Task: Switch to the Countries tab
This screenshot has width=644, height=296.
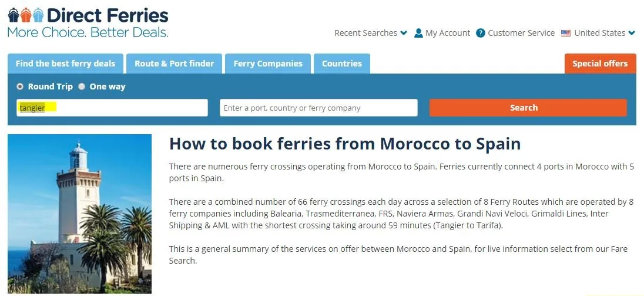Action: [341, 64]
